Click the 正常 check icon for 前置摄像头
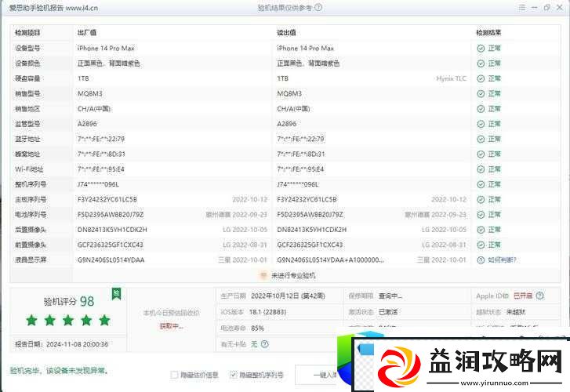 (x=481, y=245)
